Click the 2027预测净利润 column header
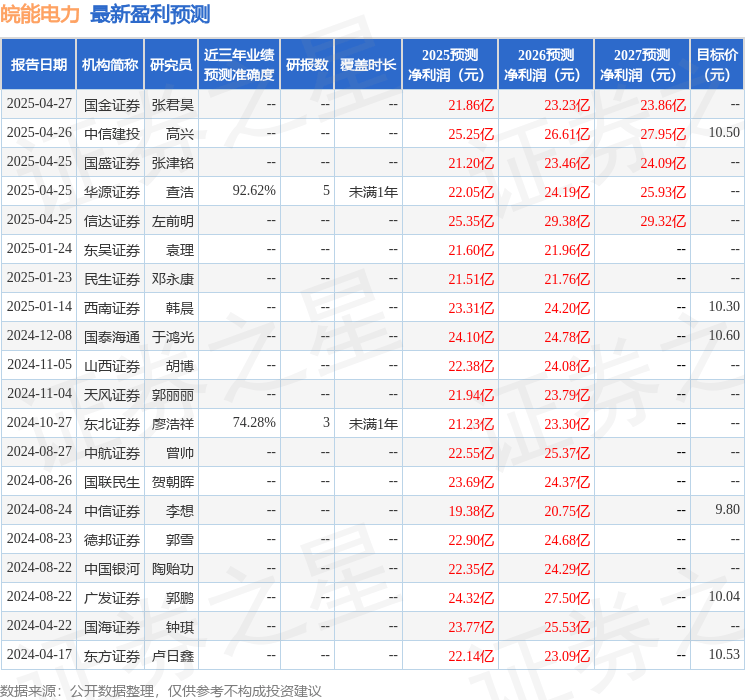This screenshot has height=700, width=745. click(642, 65)
